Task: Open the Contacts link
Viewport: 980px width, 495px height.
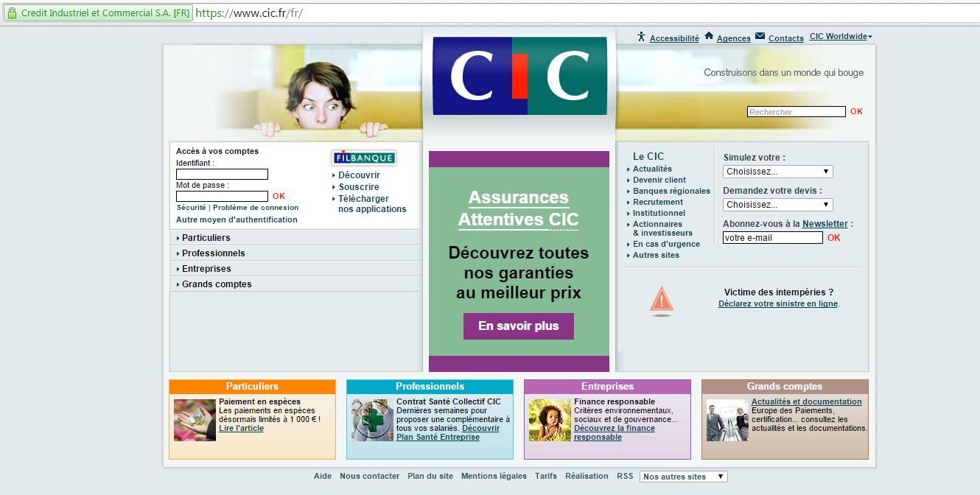Action: click(786, 38)
